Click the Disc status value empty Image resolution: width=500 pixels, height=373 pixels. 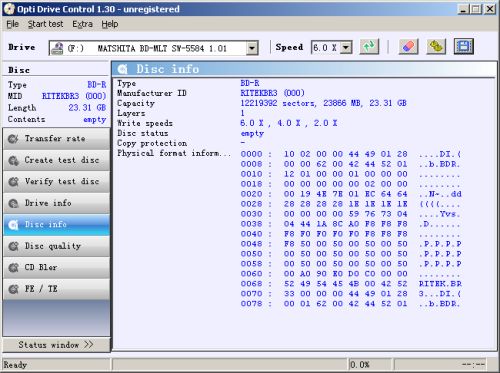point(252,134)
